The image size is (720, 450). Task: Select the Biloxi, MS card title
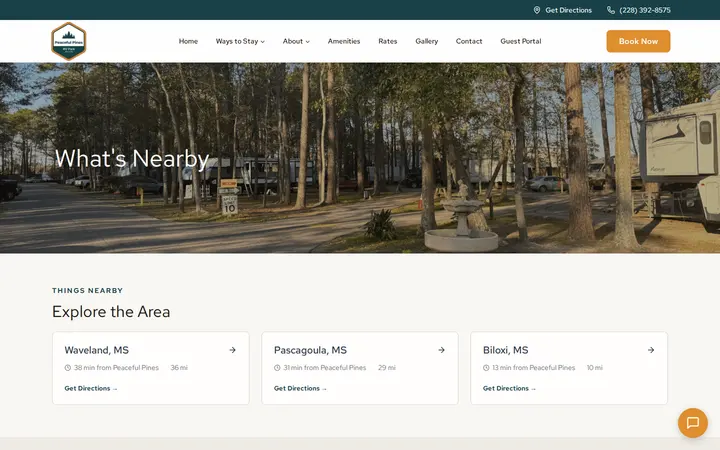pos(506,350)
